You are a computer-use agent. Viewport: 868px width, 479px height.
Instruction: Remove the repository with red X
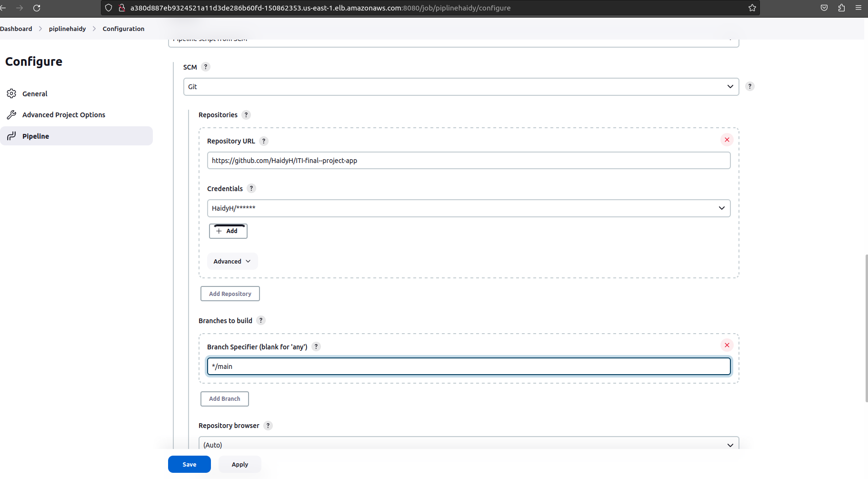click(727, 140)
